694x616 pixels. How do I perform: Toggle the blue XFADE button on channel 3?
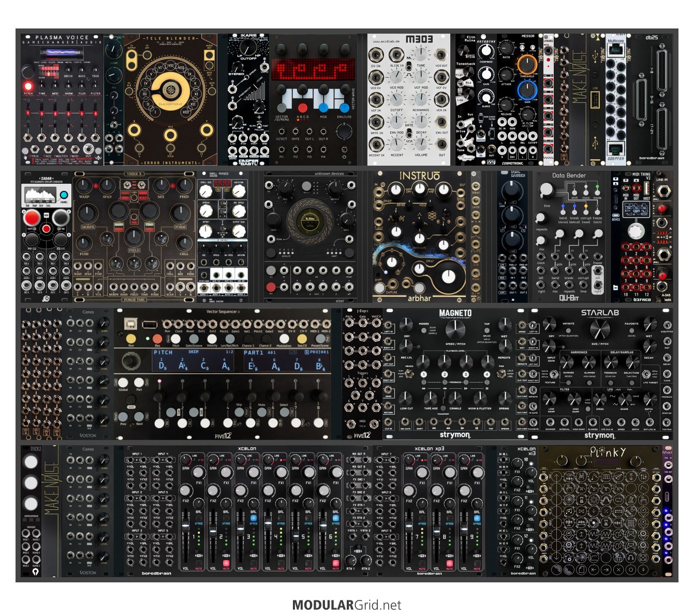pyautogui.click(x=254, y=518)
